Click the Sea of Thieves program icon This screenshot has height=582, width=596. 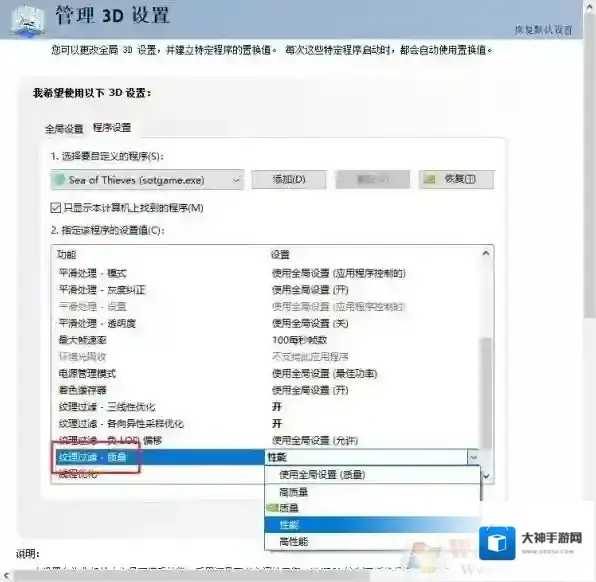click(x=59, y=179)
